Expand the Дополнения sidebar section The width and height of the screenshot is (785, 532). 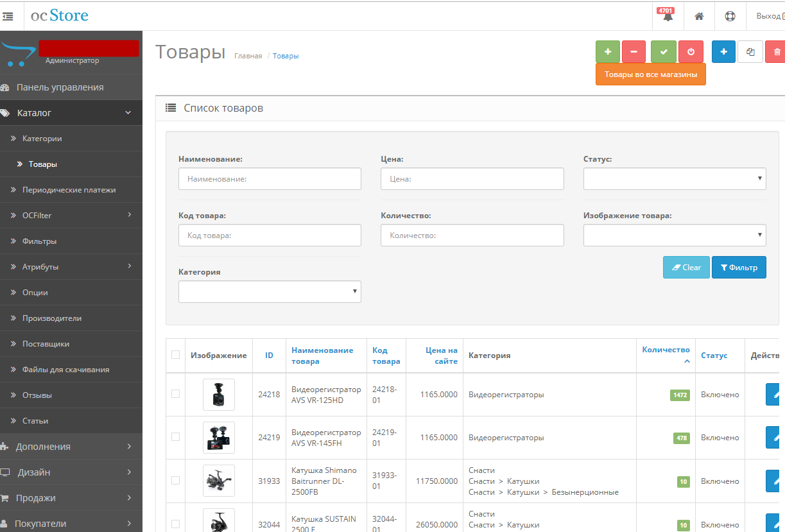129,447
